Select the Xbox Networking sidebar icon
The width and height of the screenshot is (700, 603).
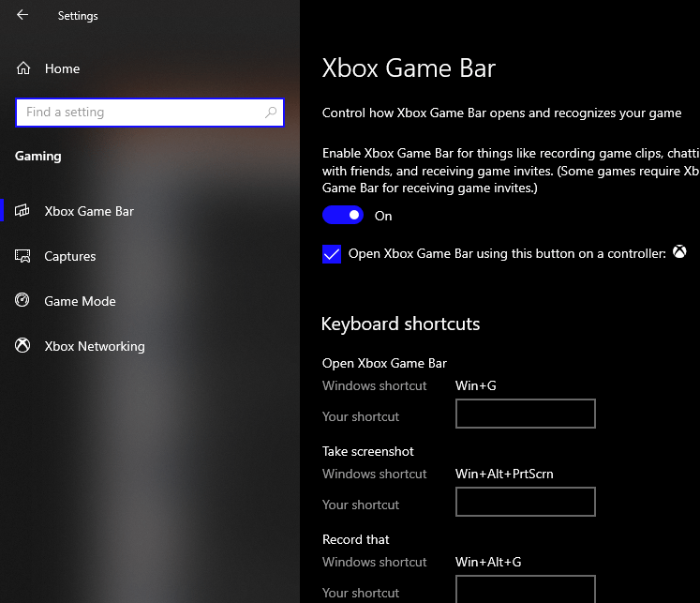click(22, 345)
